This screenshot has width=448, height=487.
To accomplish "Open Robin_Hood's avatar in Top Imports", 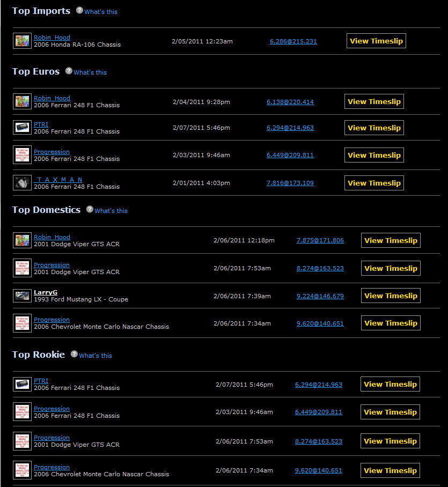I will [x=22, y=41].
